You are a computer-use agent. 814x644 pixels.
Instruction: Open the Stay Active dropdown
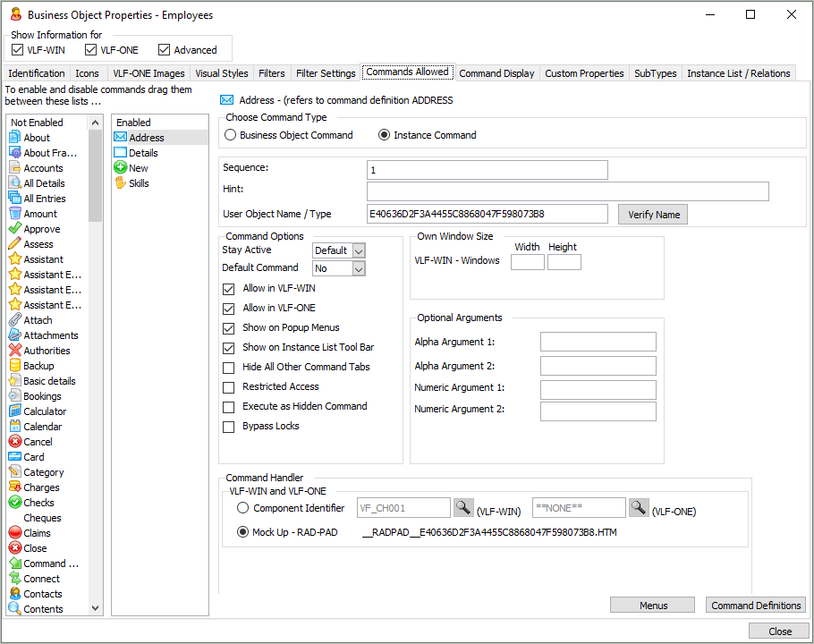coord(359,251)
